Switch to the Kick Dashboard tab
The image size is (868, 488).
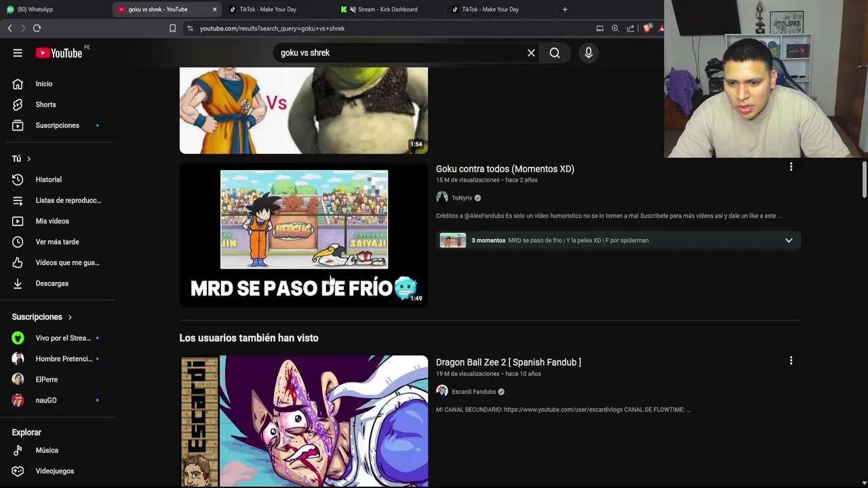click(x=389, y=9)
